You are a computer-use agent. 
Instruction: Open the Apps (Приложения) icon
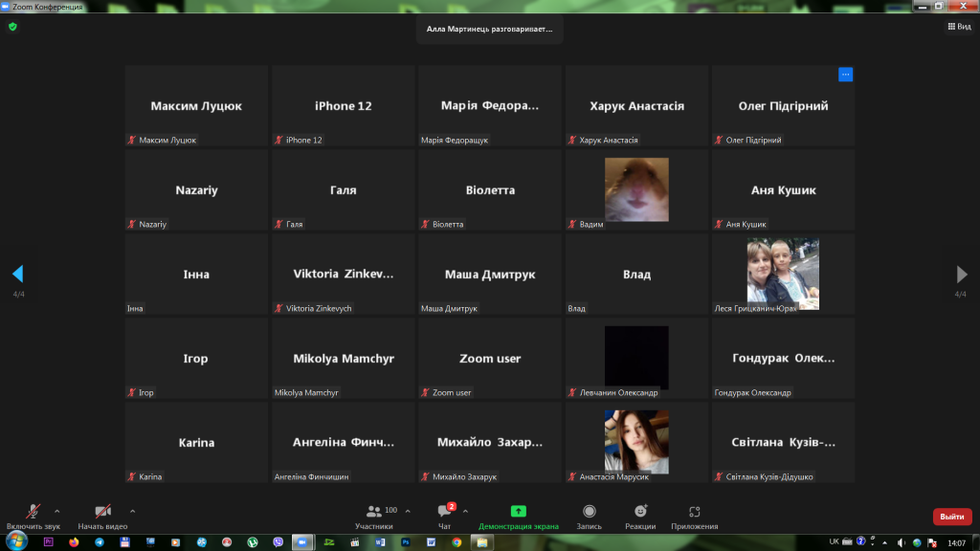click(x=695, y=512)
